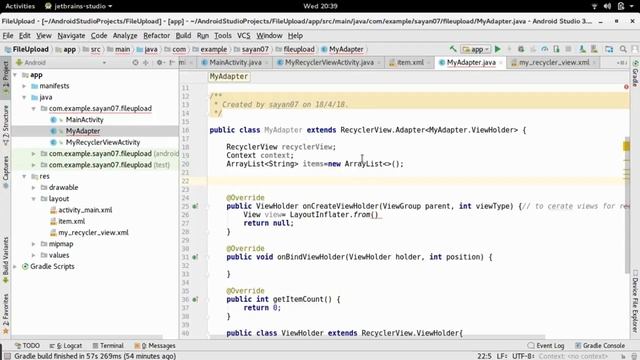Viewport: 640px width, 360px height.
Task: Collapse the java folder node
Action: click(x=24, y=98)
